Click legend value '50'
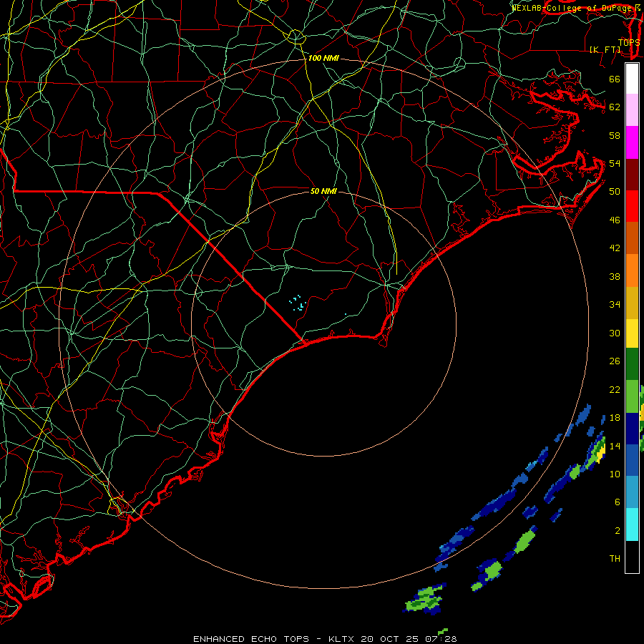Viewport: 644px width, 644px height. click(615, 191)
